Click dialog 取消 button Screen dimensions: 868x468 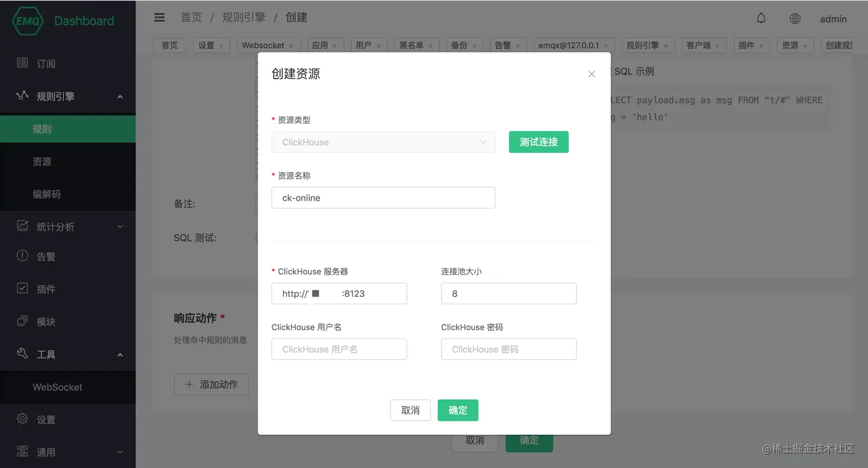click(410, 410)
